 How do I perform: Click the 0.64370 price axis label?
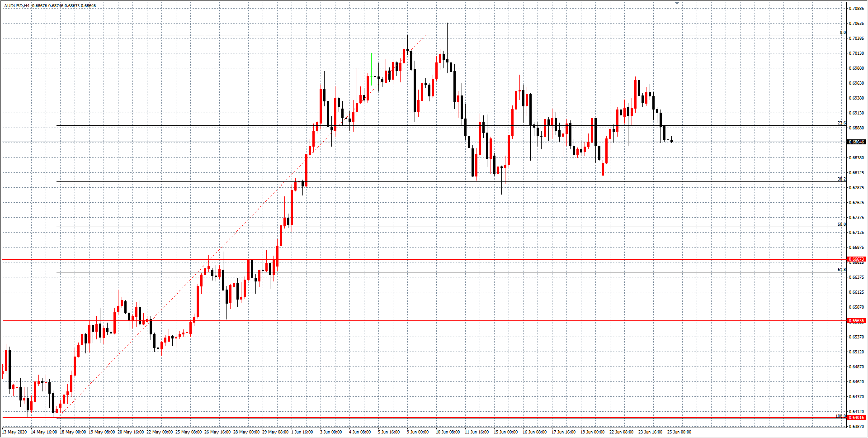point(856,397)
